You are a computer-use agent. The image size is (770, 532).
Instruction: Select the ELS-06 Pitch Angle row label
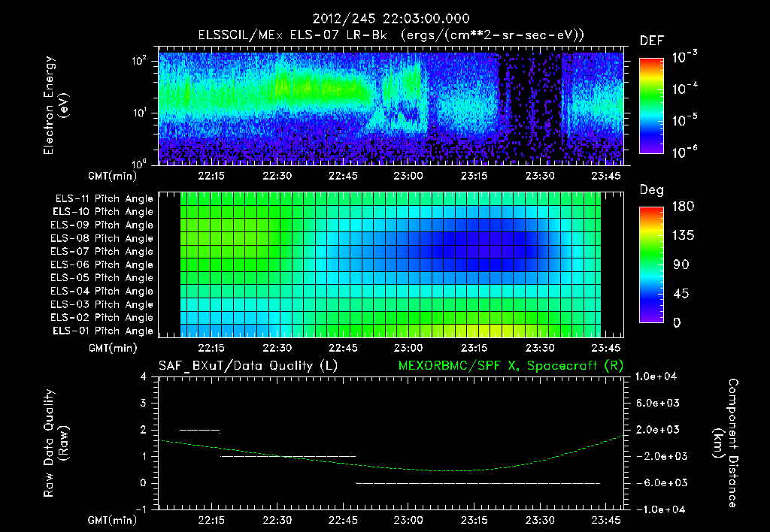point(102,264)
